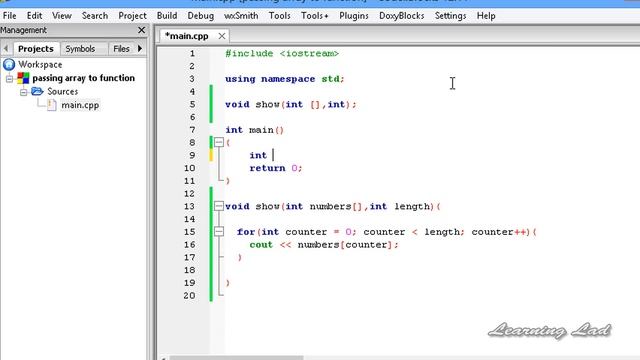Screen dimensions: 640x360
Task: Click line number 5 in the margin
Action: coord(192,104)
